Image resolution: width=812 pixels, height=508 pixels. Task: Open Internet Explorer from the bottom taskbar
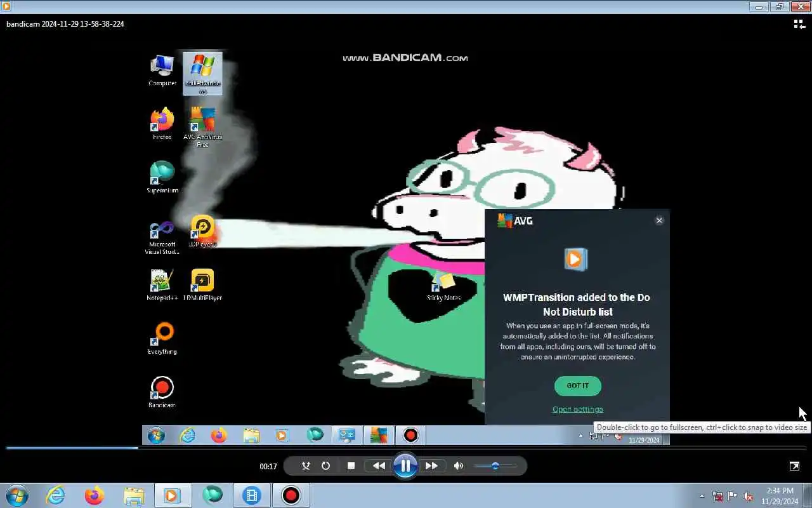coord(56,495)
